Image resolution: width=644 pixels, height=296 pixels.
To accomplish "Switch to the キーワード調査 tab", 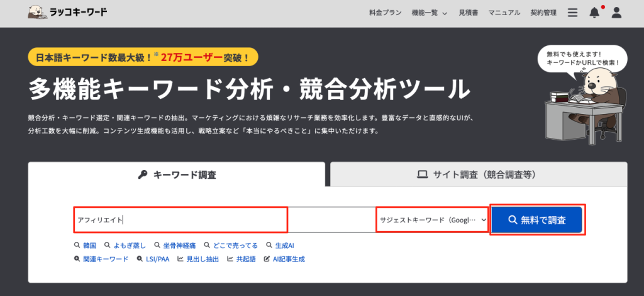I will coord(177,175).
